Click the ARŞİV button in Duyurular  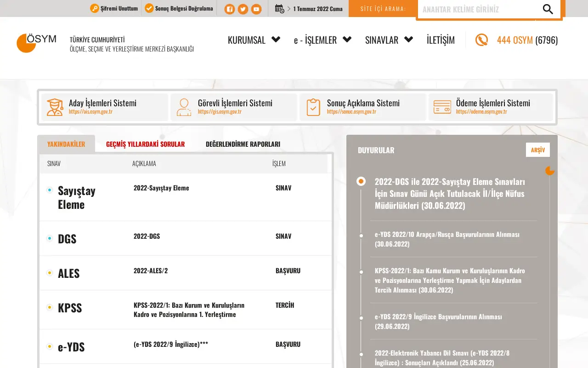point(538,150)
